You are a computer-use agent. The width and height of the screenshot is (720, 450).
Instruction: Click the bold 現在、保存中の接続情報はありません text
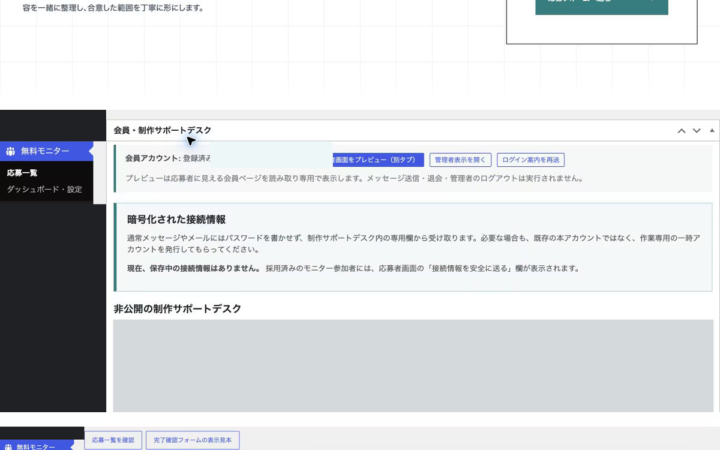(193, 268)
